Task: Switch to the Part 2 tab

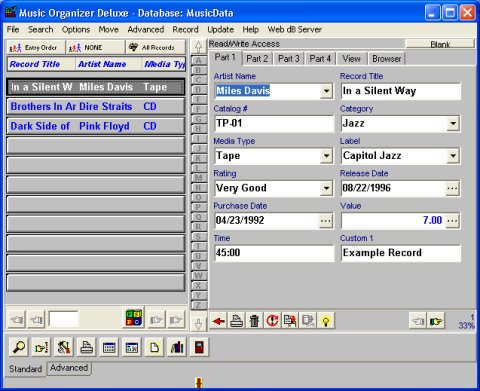Action: tap(257, 59)
